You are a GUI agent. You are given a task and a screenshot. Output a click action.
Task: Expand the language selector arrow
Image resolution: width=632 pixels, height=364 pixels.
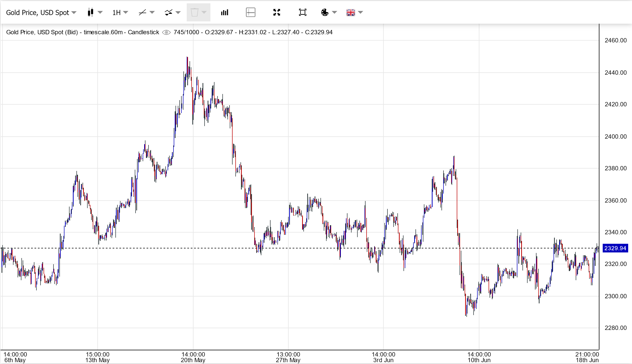point(360,12)
